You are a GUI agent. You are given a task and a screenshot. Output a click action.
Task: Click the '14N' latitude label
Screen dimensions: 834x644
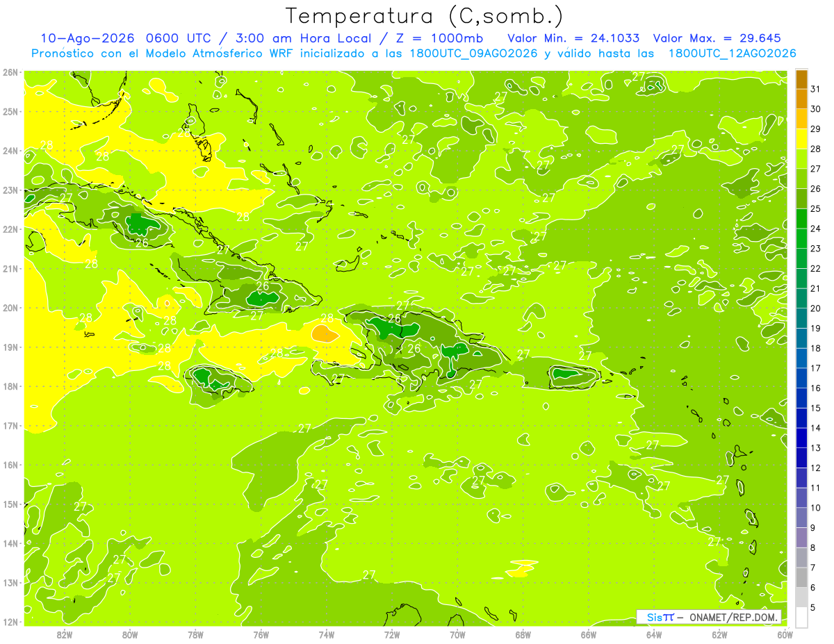pos(10,543)
